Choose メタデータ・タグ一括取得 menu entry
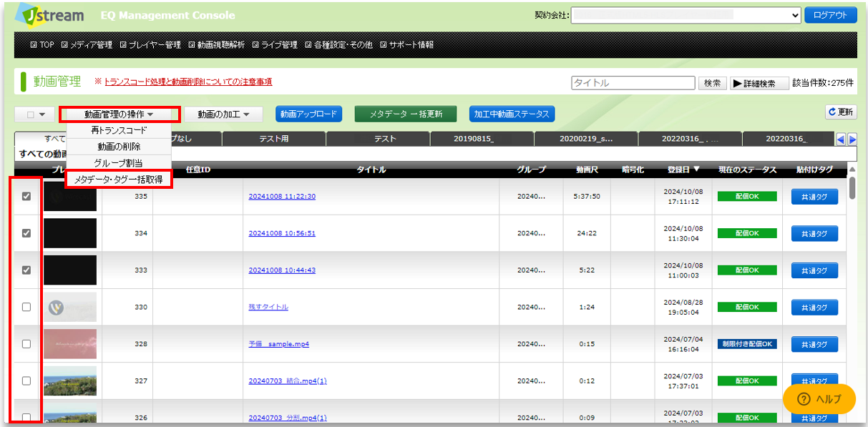The height and width of the screenshot is (427, 868). tap(119, 180)
